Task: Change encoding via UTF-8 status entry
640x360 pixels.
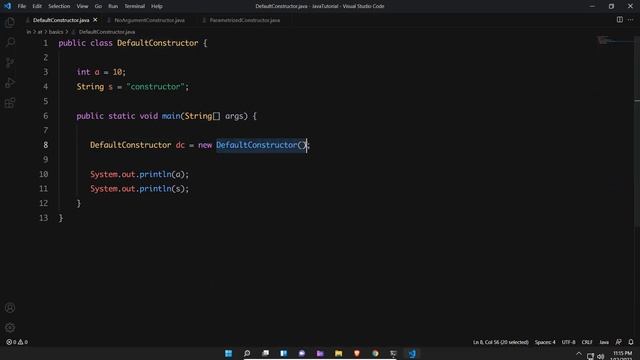Action: pyautogui.click(x=569, y=342)
